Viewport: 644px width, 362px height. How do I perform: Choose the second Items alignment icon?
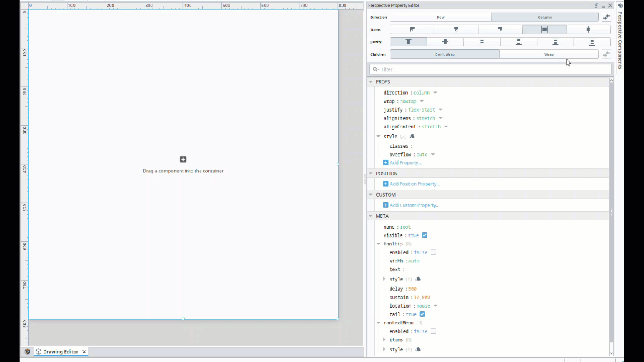456,30
